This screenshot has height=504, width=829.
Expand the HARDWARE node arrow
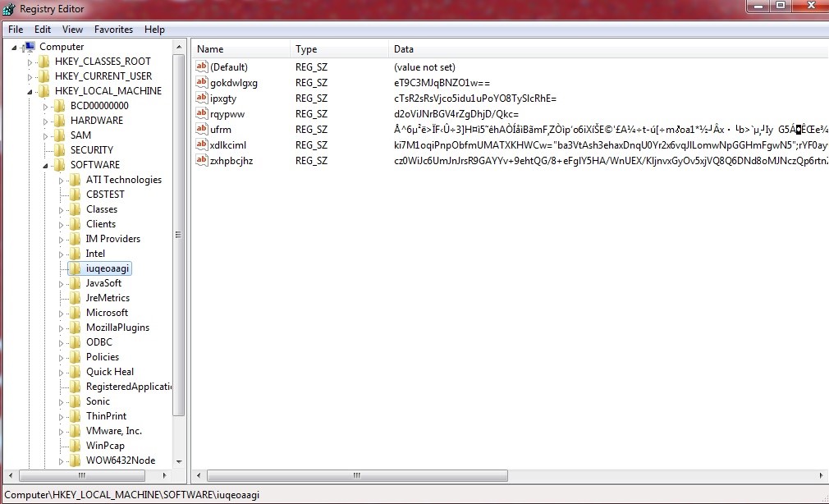click(45, 121)
